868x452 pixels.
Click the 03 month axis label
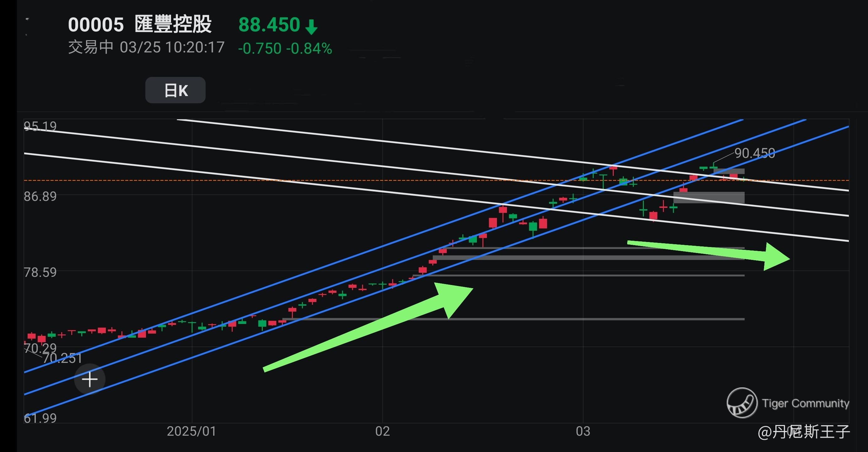click(x=583, y=432)
